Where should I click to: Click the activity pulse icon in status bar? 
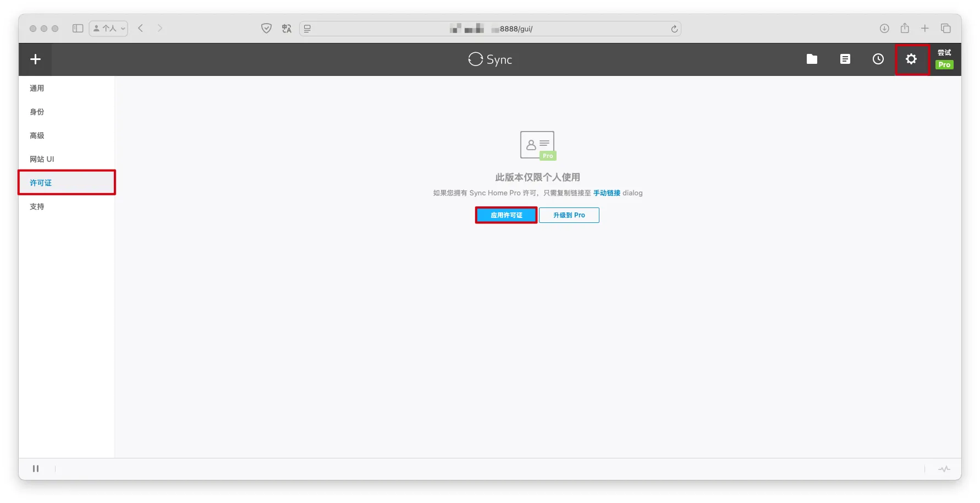pos(944,469)
